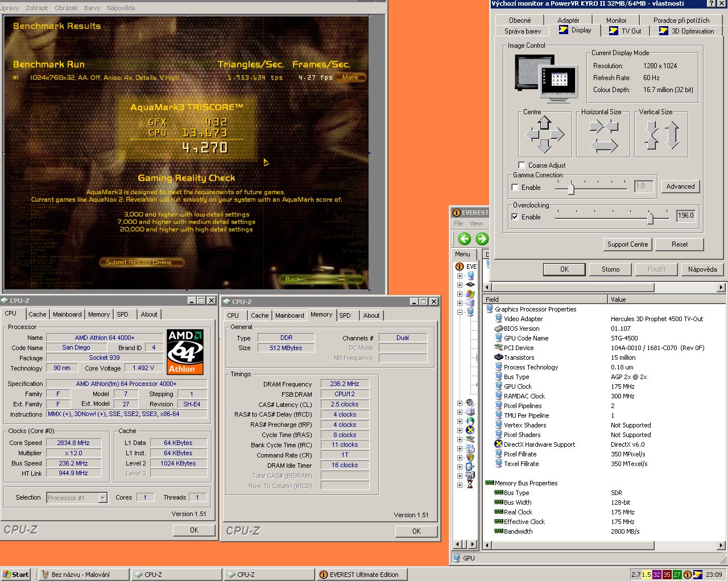Open Mainboard tab in left CPU-Z window

point(67,314)
